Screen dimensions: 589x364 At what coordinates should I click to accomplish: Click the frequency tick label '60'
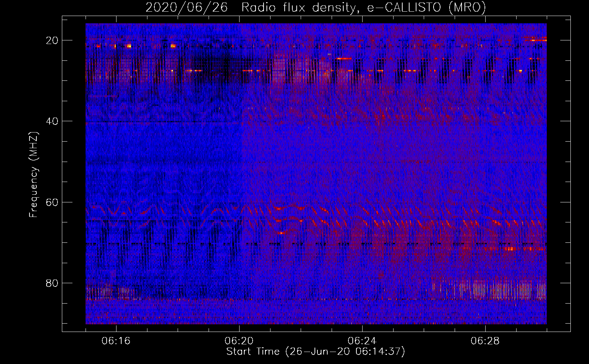point(52,202)
